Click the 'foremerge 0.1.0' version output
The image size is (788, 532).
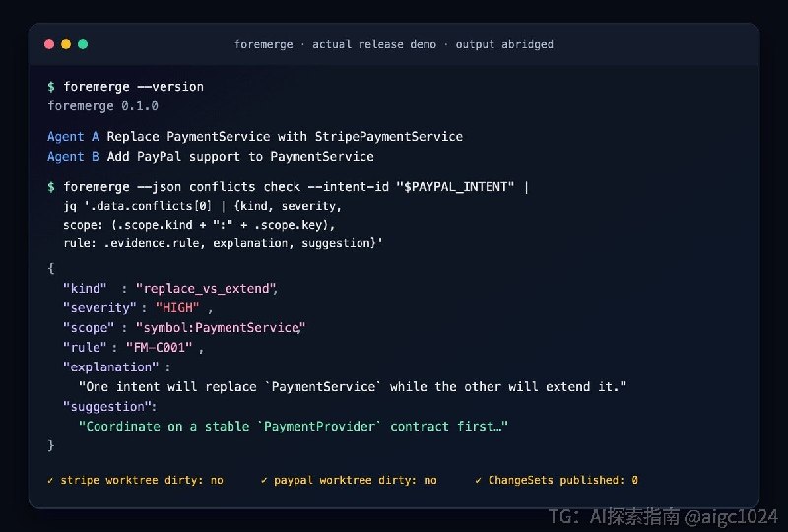click(103, 106)
